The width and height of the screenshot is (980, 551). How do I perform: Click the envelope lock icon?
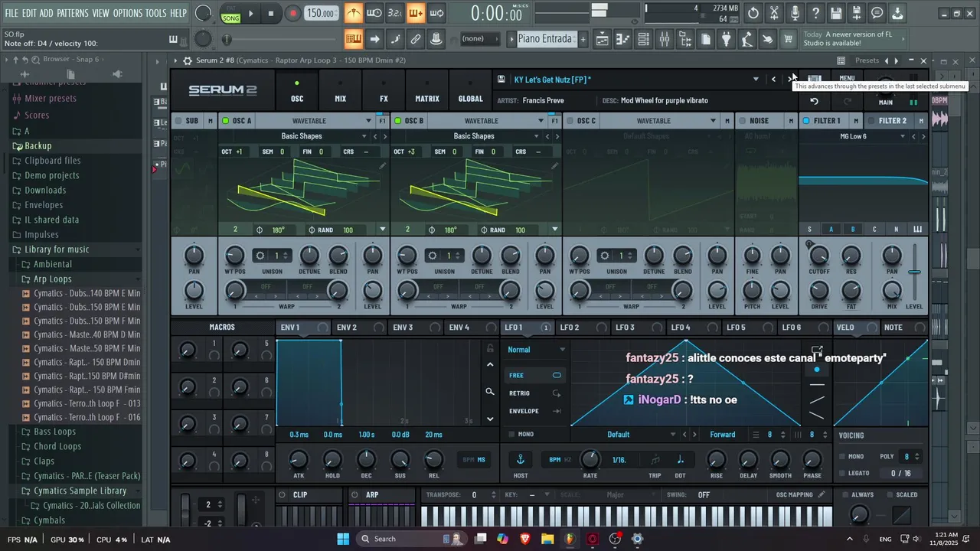tap(490, 348)
